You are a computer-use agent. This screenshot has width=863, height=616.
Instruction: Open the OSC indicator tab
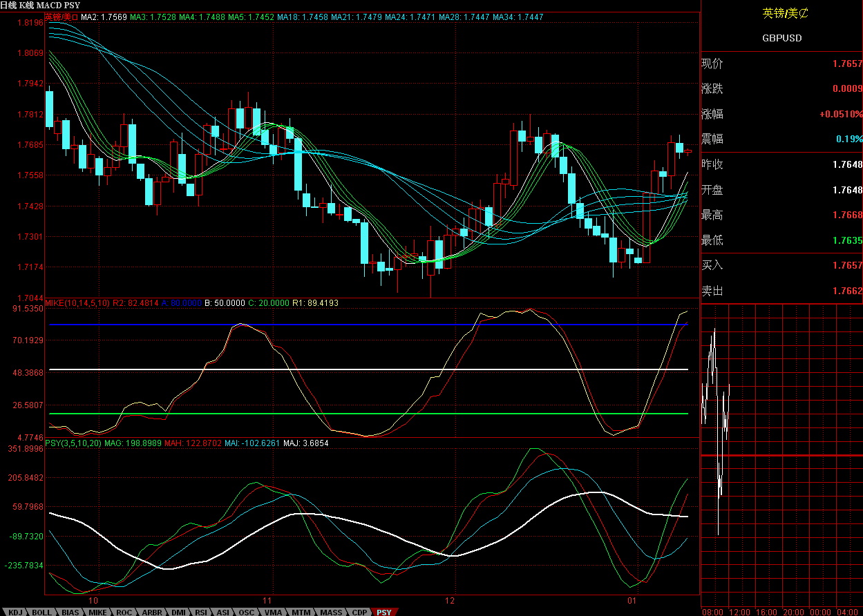[246, 612]
